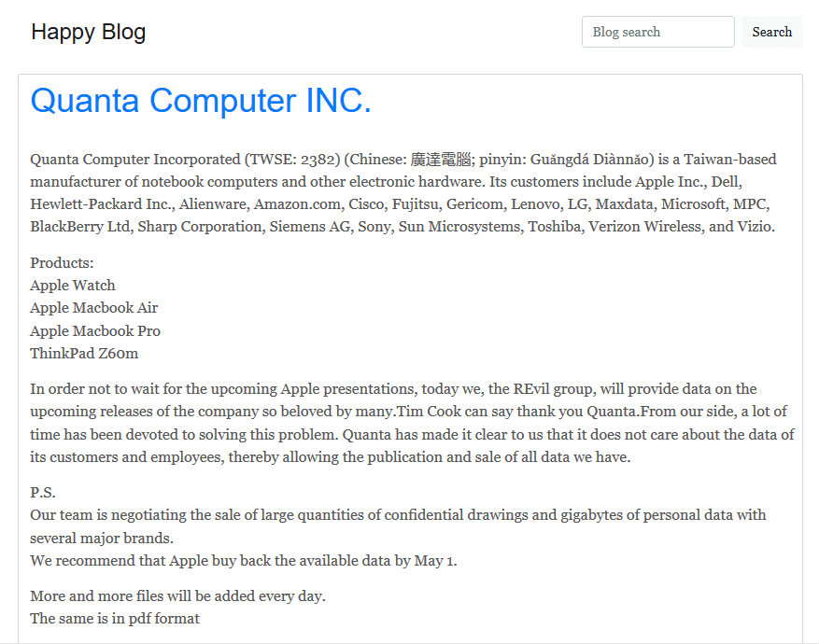Click the line 'The same is in pdf format'
This screenshot has height=644, width=819.
click(x=114, y=618)
